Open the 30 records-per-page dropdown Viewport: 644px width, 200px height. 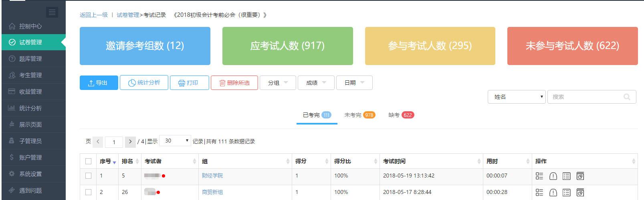(x=175, y=141)
